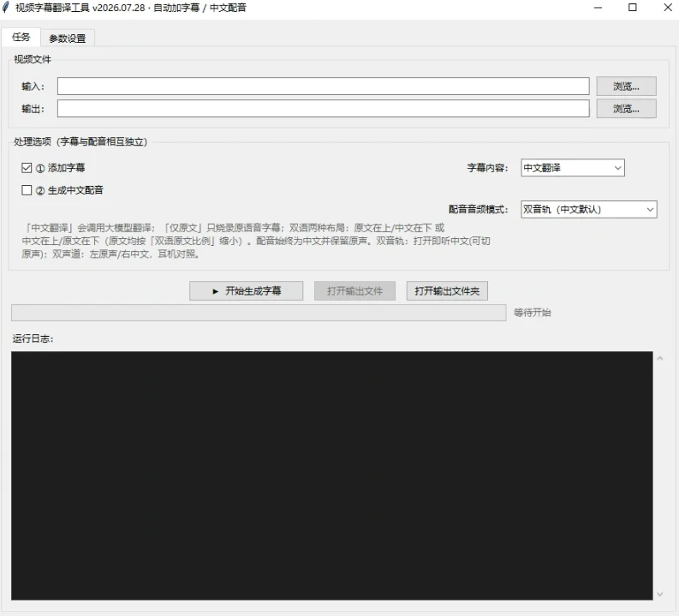
Task: Click the feather app icon in title bar
Action: (x=6, y=8)
